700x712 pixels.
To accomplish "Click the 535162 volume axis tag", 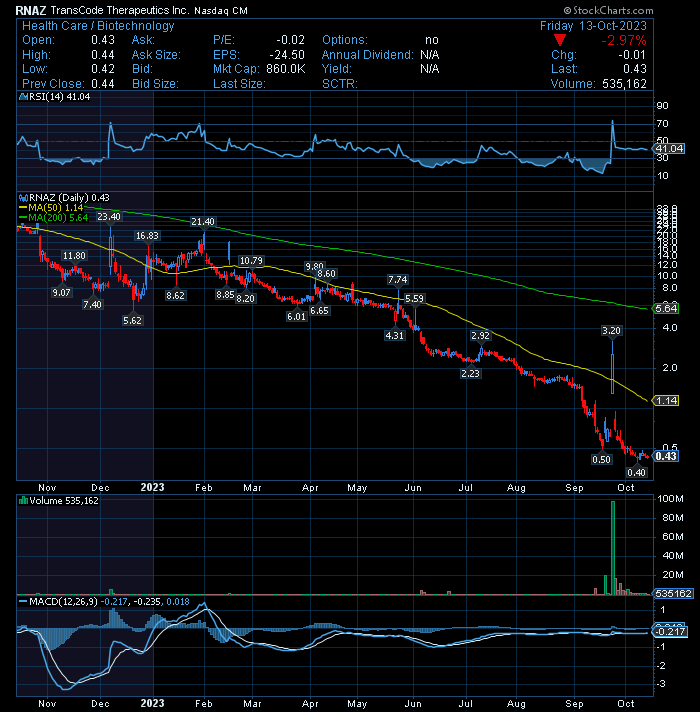I will [673, 593].
